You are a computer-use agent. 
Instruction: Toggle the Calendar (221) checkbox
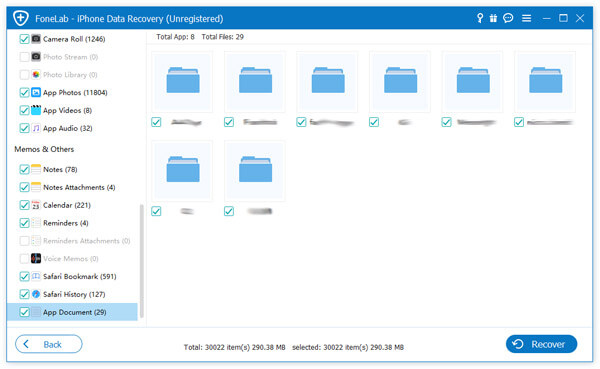(24, 205)
